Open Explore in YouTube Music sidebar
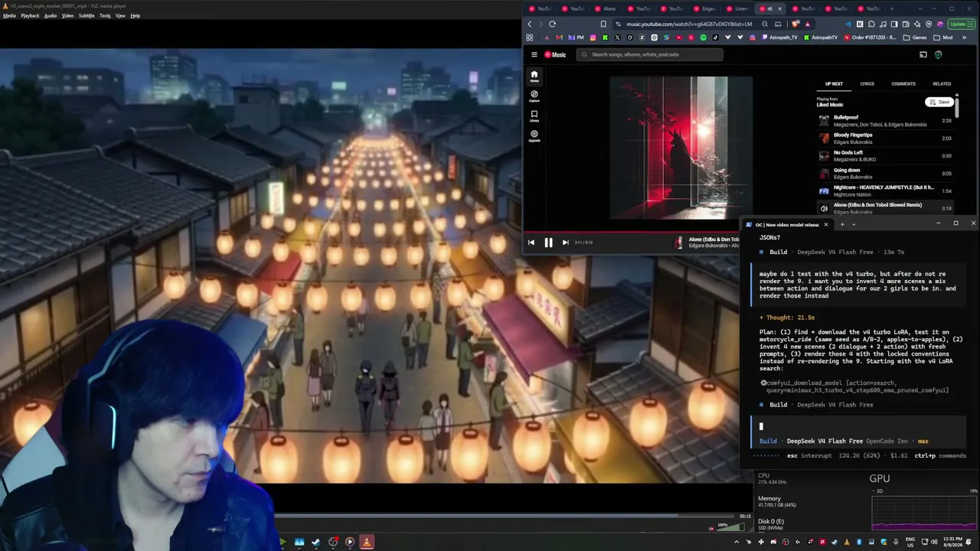Image resolution: width=980 pixels, height=551 pixels. pos(534,96)
